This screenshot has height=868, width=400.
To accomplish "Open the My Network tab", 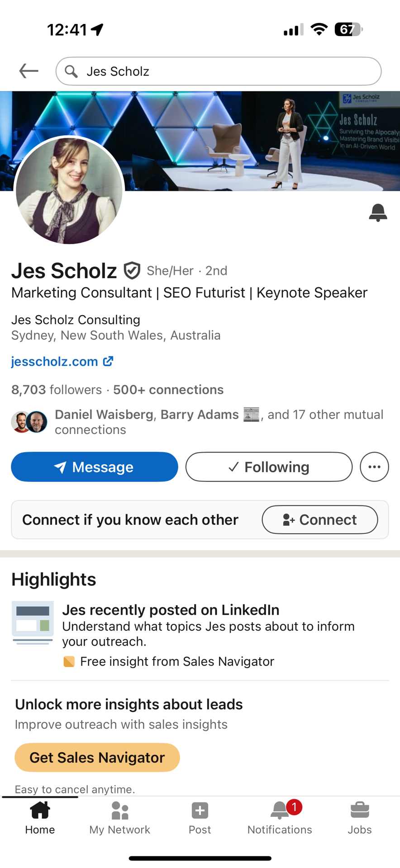I will [120, 818].
